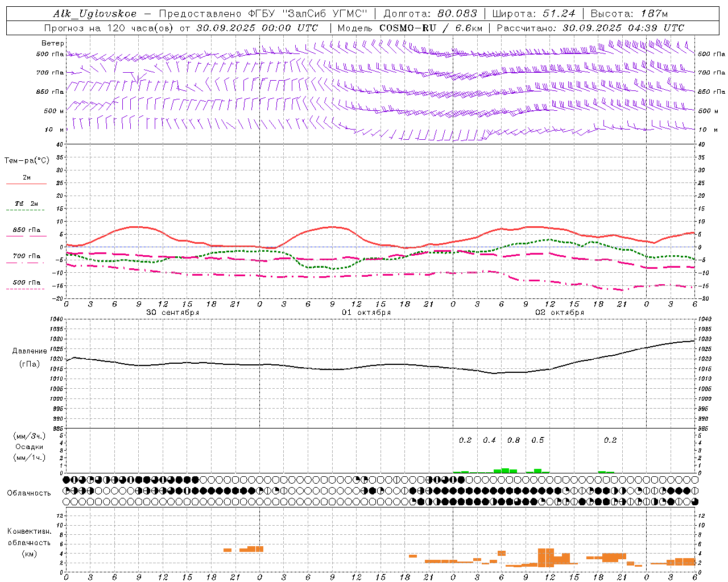Click the date label 30 сентября
The width and height of the screenshot is (728, 582).
(173, 313)
